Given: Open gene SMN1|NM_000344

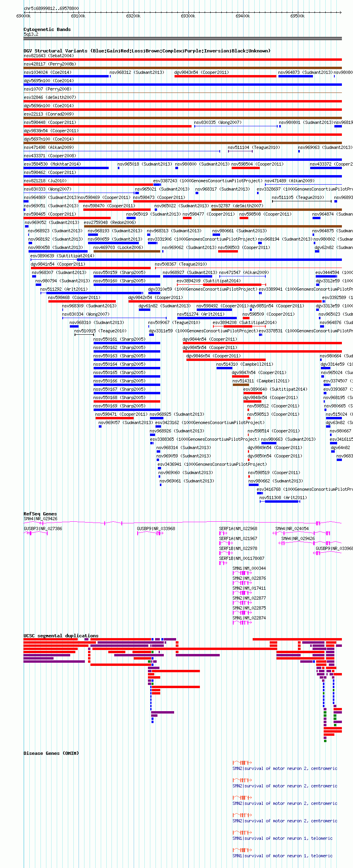Looking at the screenshot, I should pyautogui.click(x=249, y=568).
